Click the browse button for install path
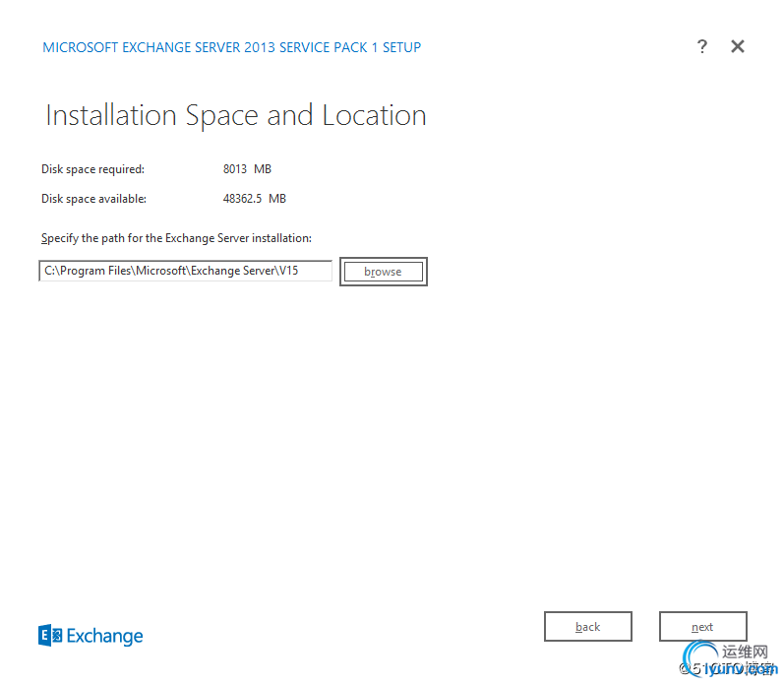Viewport: 784px width, 685px height. tap(383, 272)
